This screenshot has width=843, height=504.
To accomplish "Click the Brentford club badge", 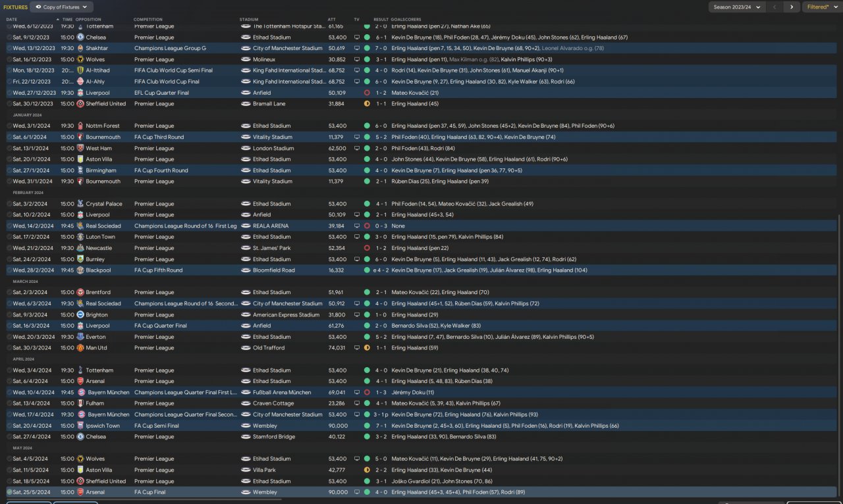I will click(80, 292).
